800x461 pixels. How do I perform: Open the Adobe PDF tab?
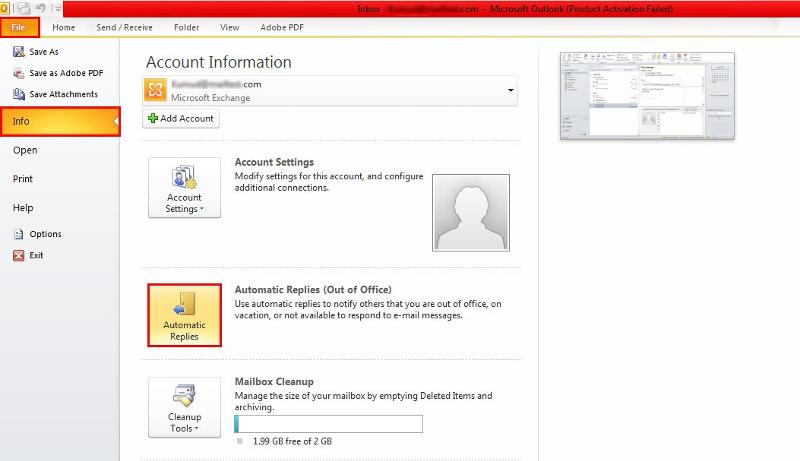click(x=282, y=28)
